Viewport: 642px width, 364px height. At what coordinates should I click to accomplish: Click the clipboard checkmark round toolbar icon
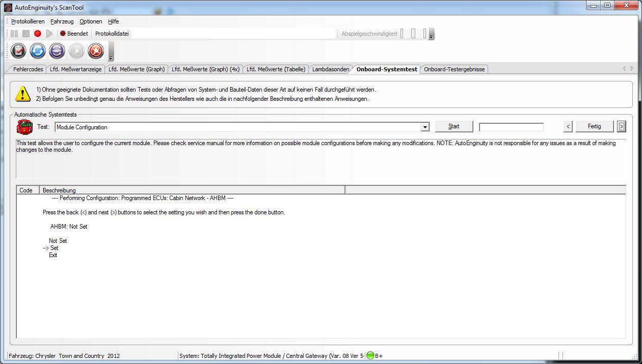coord(18,51)
